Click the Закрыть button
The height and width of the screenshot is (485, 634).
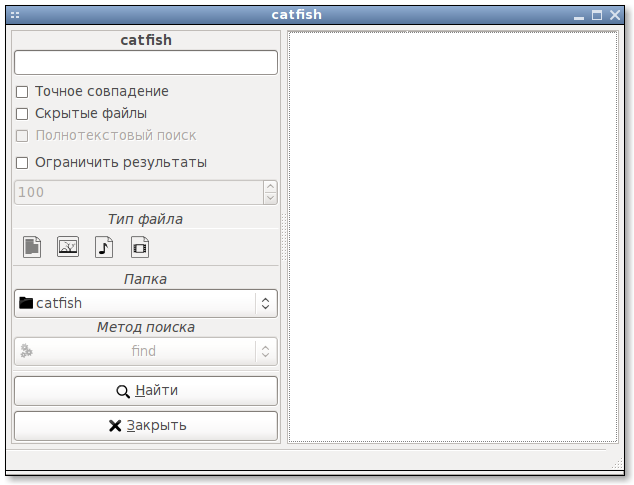point(146,426)
